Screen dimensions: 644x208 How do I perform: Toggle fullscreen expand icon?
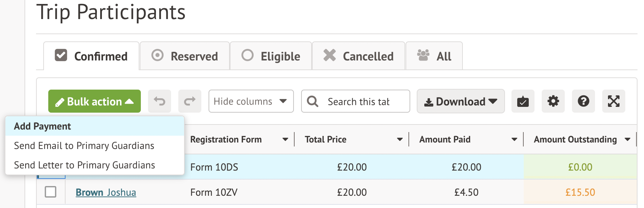(614, 101)
